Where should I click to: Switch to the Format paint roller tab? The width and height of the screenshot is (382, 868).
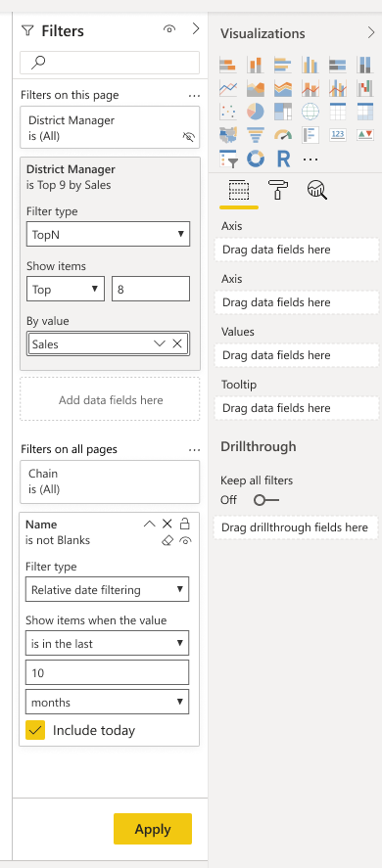click(x=278, y=190)
